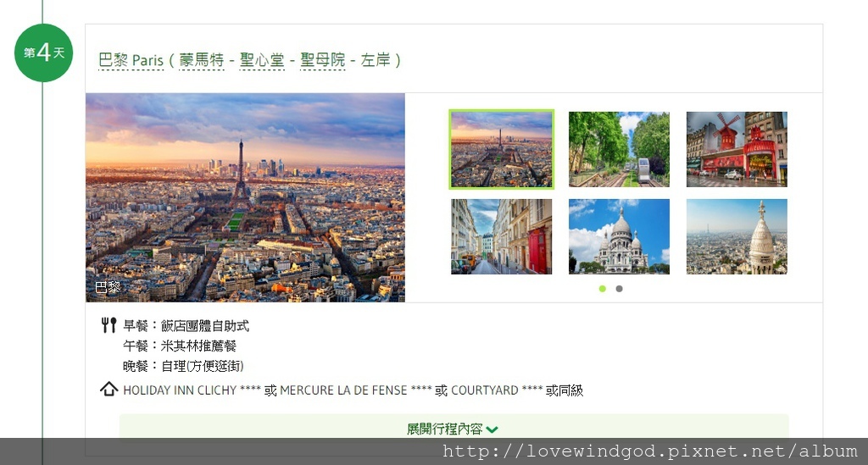Click the large Paris main photo
The width and height of the screenshot is (868, 465).
(245, 197)
